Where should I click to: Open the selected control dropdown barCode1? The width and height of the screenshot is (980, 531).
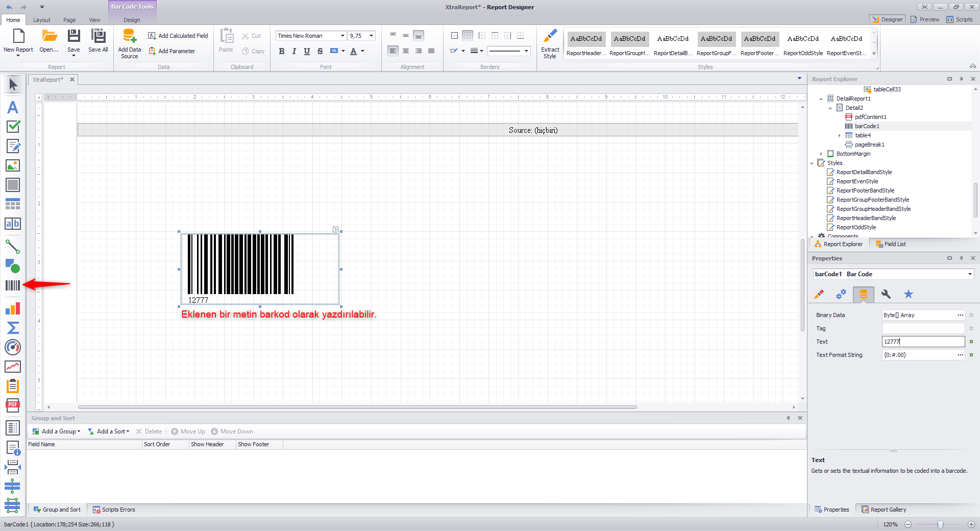coord(970,274)
